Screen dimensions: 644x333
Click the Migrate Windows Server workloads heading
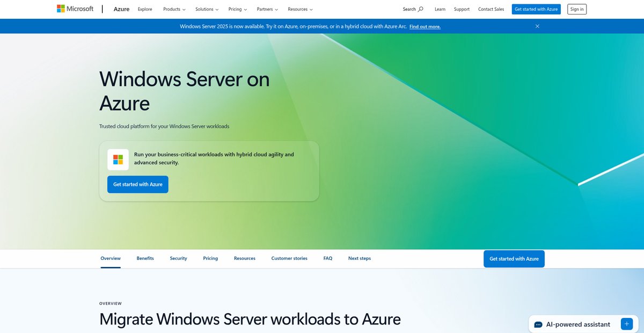click(x=250, y=319)
